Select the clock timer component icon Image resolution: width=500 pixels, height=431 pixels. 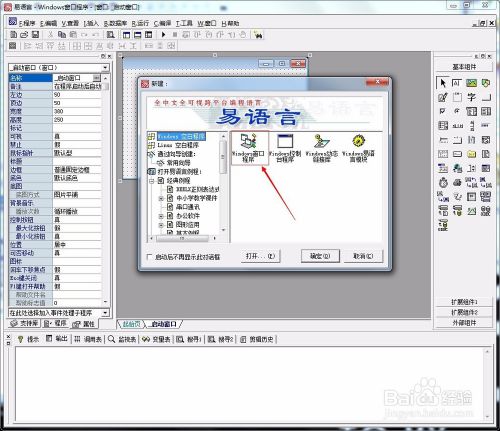(x=443, y=183)
